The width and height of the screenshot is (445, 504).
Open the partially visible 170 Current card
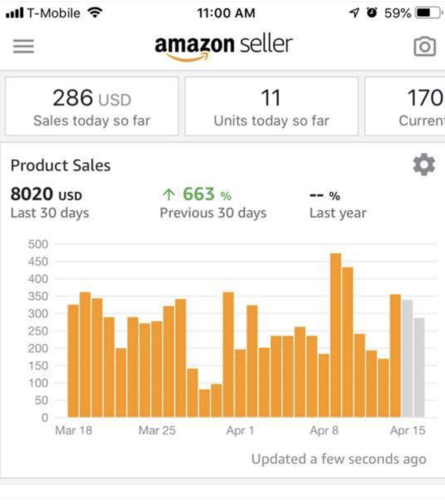tap(405, 106)
